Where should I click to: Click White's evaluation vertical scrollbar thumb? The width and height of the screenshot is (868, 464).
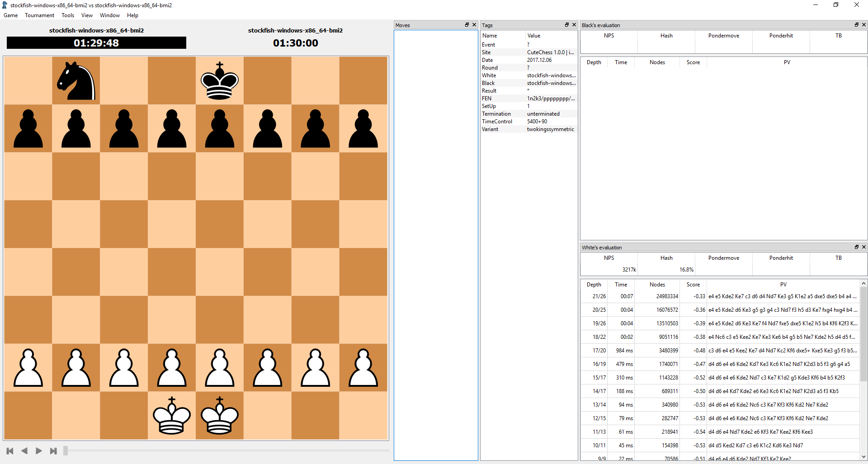pos(863,334)
